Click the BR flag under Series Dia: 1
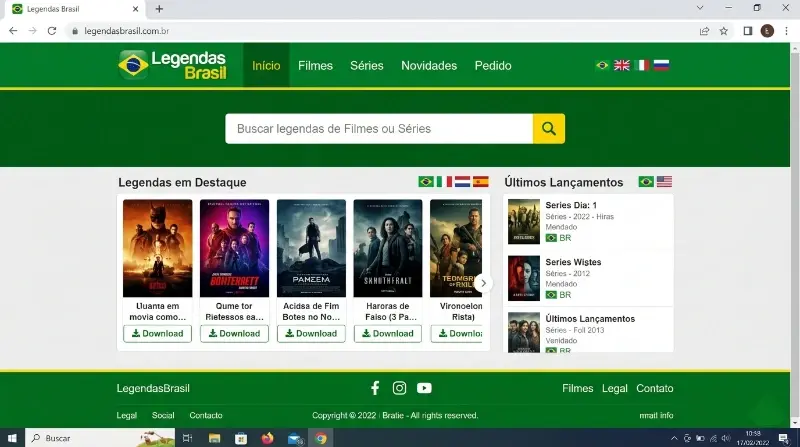Viewport: 800px width, 447px height. coord(551,238)
